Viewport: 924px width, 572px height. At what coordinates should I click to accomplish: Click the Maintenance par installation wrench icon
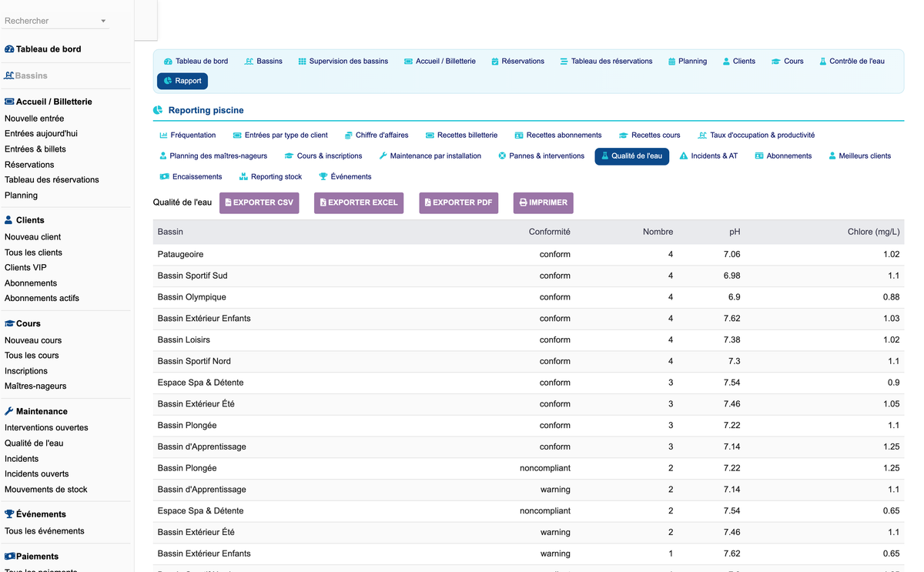pyautogui.click(x=383, y=156)
